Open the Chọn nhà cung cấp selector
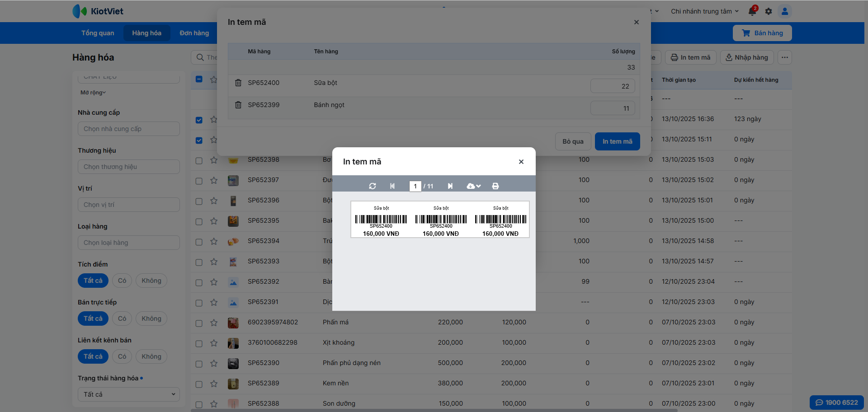 [x=129, y=129]
